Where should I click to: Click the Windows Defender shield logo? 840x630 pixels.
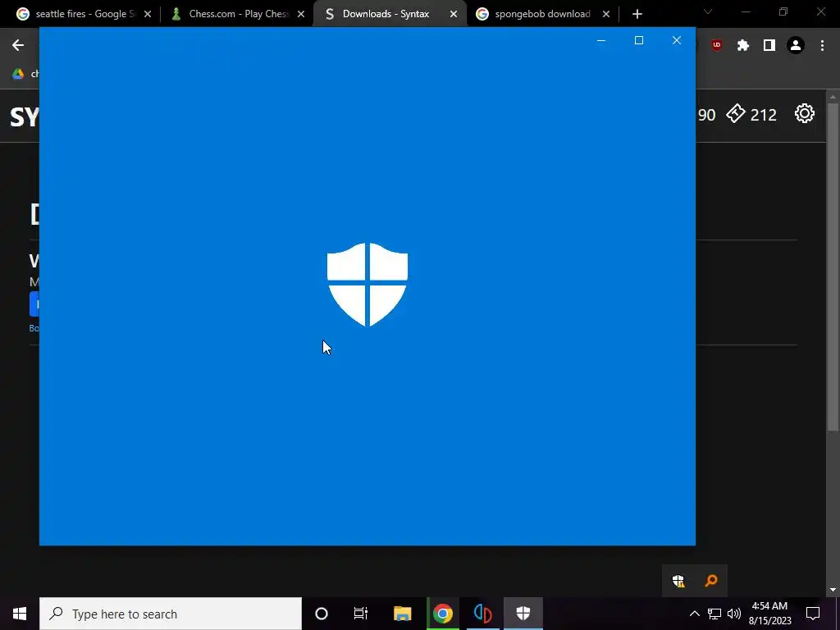(x=367, y=285)
